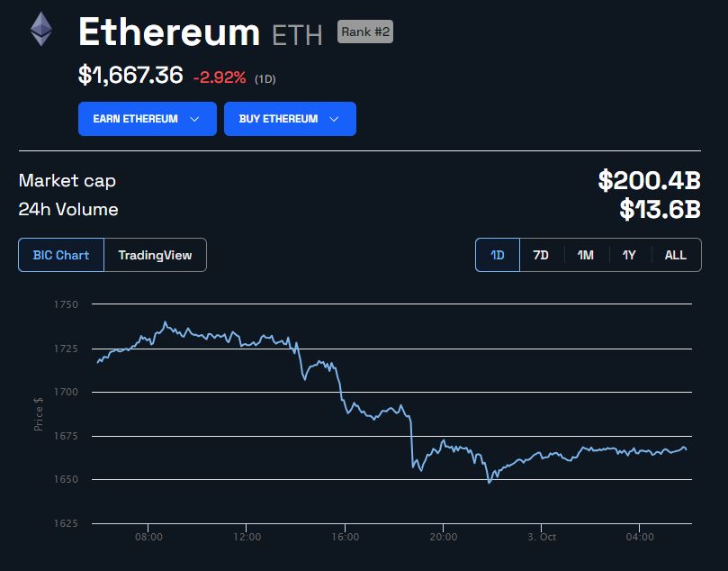The width and height of the screenshot is (728, 571).
Task: Click the $13.6B 24h volume value
Action: tap(660, 209)
